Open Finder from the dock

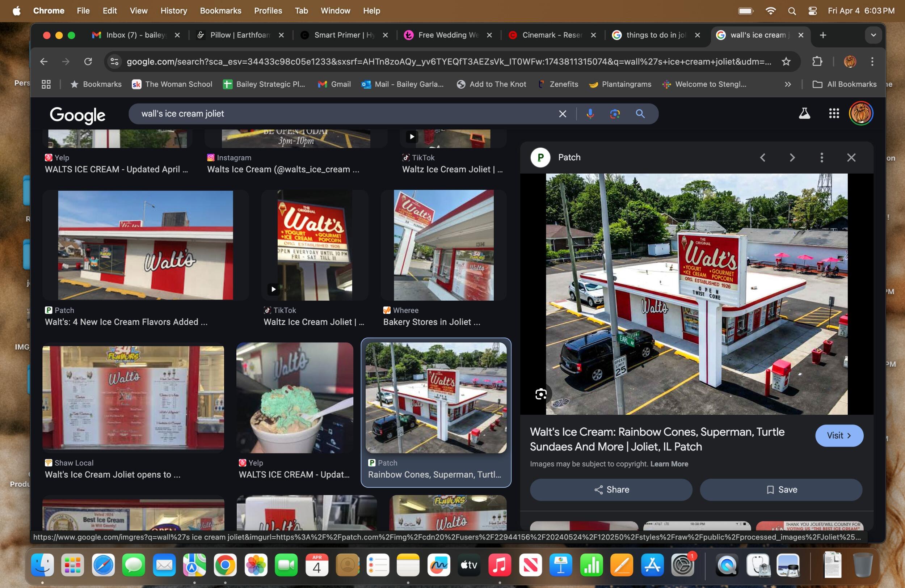click(43, 565)
